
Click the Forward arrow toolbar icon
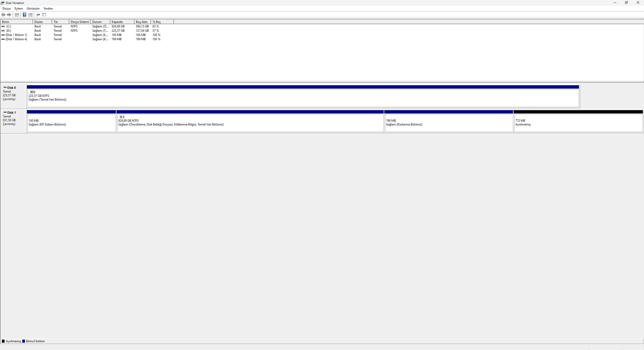[x=9, y=15]
